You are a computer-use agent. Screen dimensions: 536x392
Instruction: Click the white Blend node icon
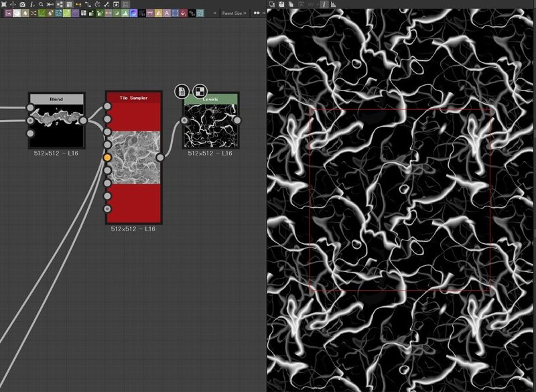pos(16,13)
